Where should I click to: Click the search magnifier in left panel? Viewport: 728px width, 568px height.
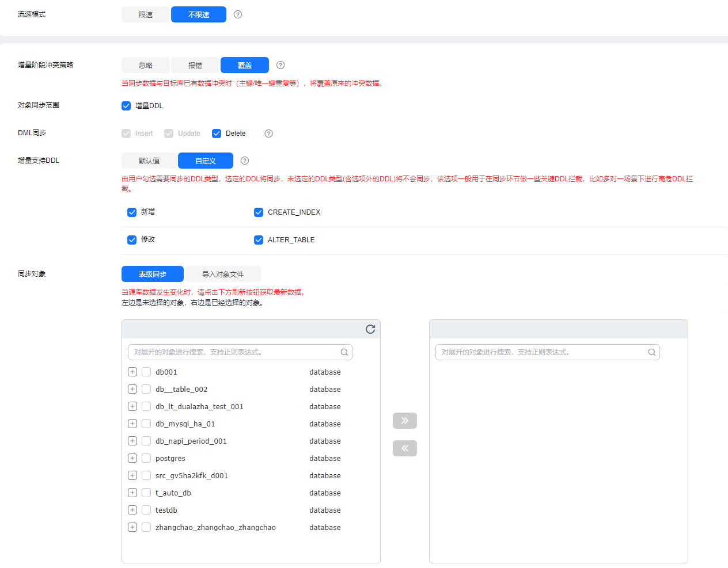pos(344,352)
